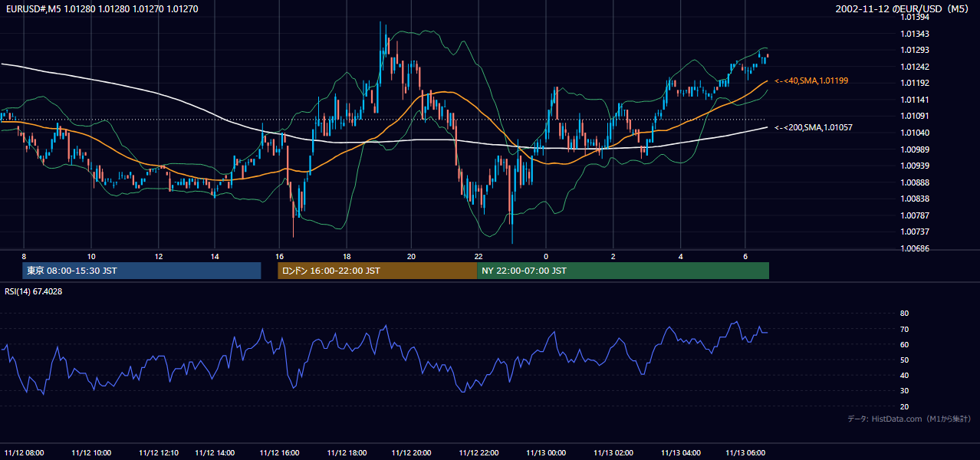
Task: Click hour label 18 under the price chart
Action: pos(347,257)
